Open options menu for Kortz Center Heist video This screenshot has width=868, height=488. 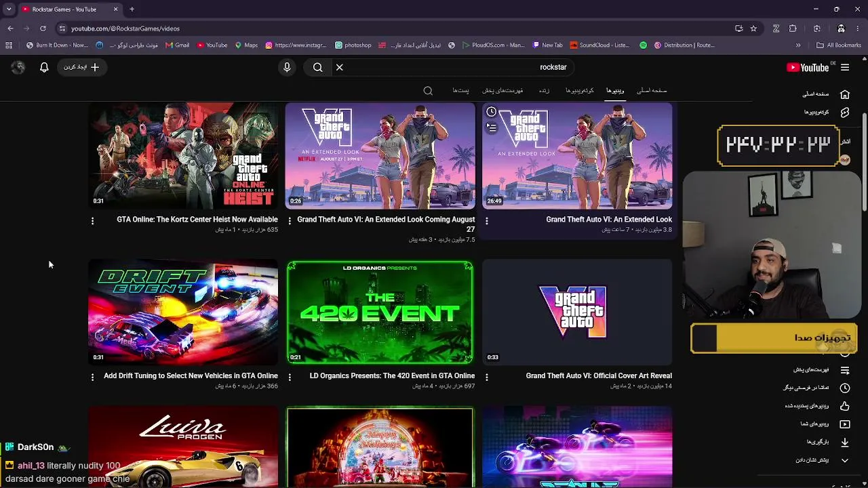click(93, 221)
